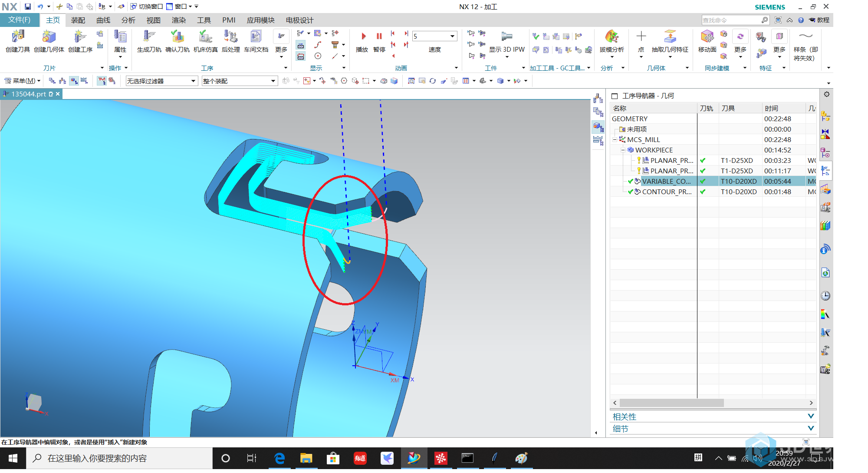Viewport: 868px width, 473px height.
Task: Click the Spline (样条) icon
Action: tap(806, 36)
